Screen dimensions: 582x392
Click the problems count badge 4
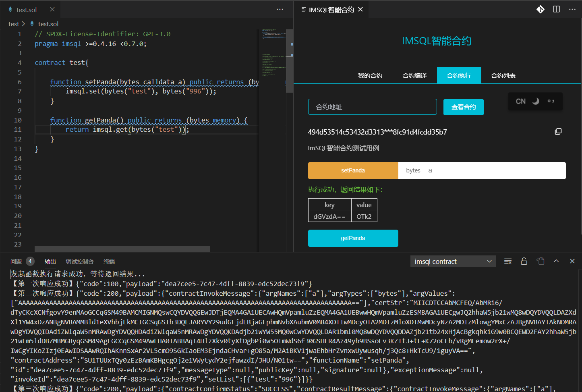pos(30,261)
